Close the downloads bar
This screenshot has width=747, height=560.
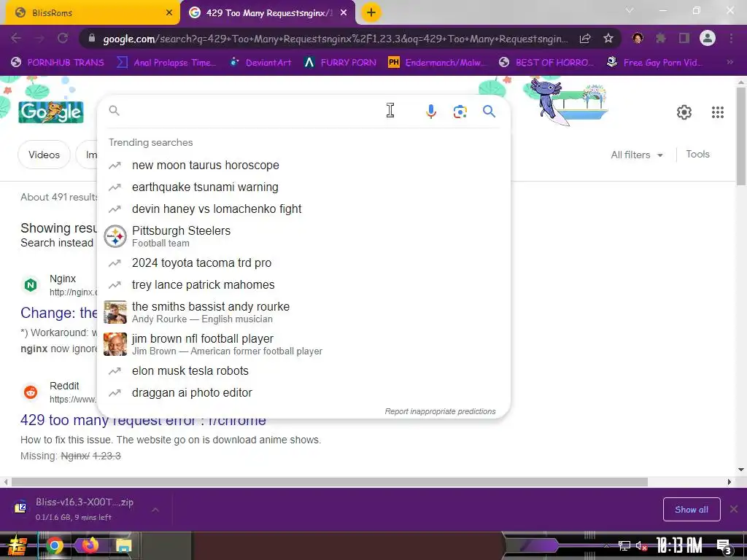tap(734, 509)
